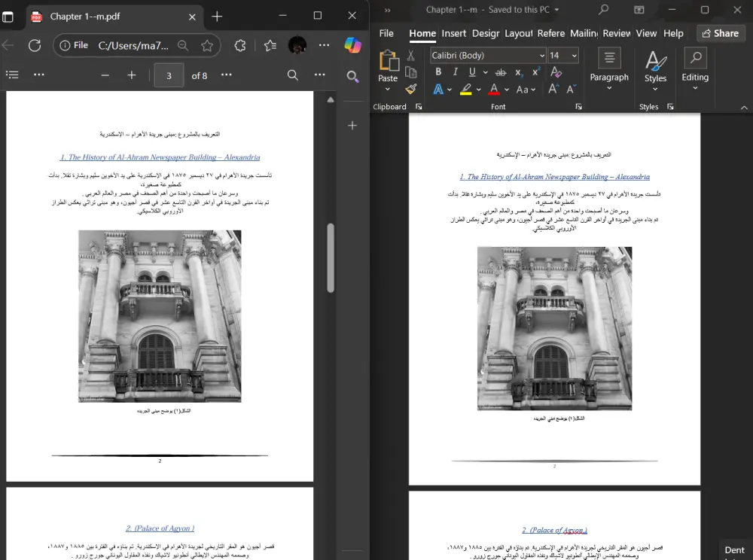Click the PDF find magnifier icon
The width and height of the screenshot is (753, 560).
pyautogui.click(x=293, y=75)
